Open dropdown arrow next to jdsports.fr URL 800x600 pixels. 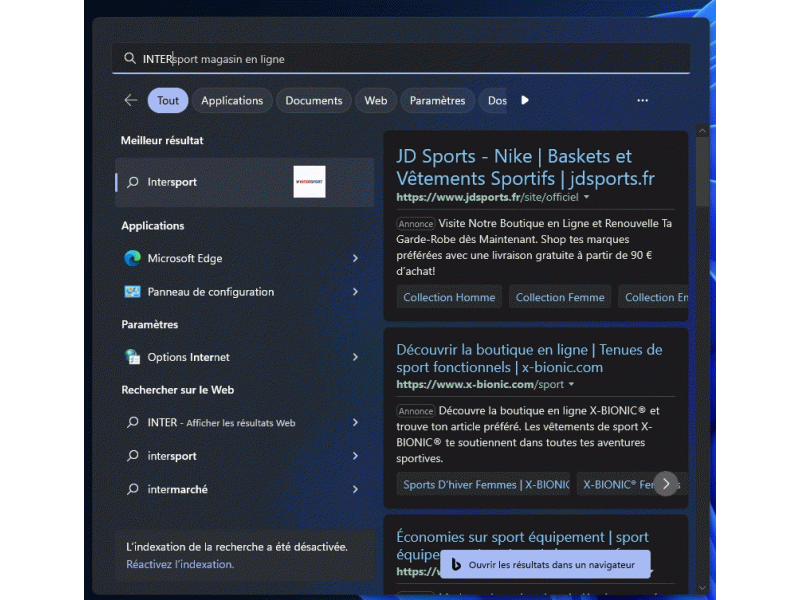(x=587, y=197)
